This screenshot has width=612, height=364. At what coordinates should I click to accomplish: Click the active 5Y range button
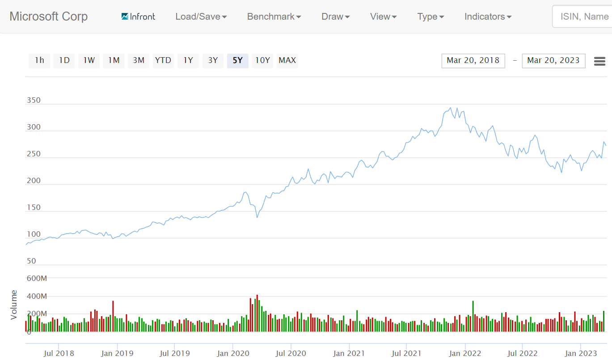(x=238, y=60)
